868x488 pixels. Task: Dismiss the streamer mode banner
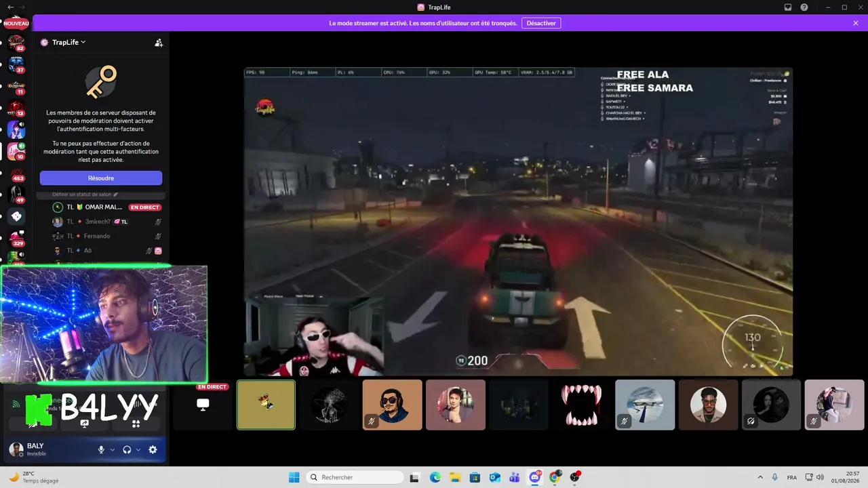(x=856, y=23)
